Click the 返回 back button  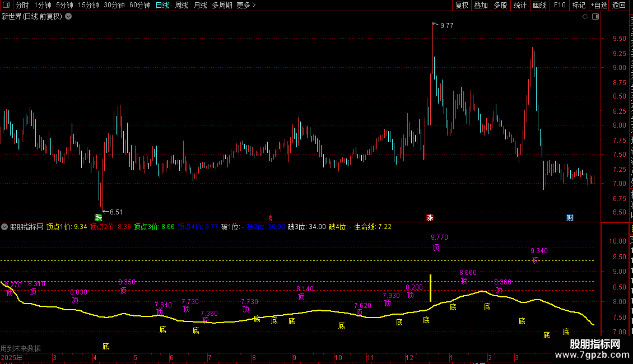click(x=619, y=5)
